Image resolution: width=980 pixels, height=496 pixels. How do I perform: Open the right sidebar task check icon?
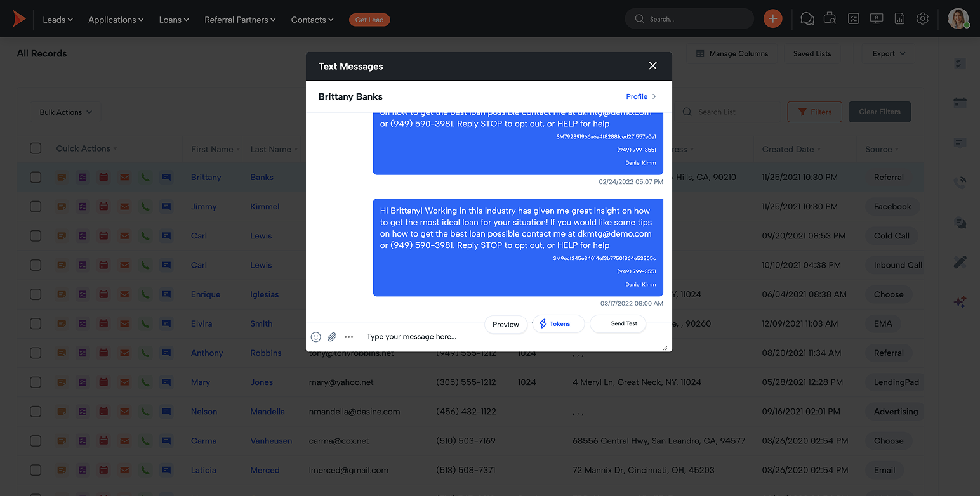click(960, 63)
